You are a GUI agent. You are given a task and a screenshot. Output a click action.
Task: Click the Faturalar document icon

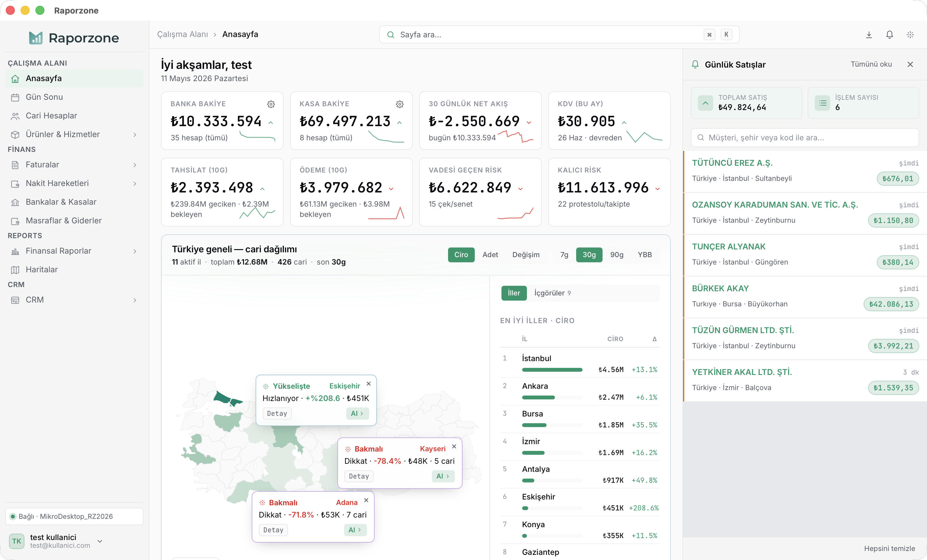click(15, 165)
